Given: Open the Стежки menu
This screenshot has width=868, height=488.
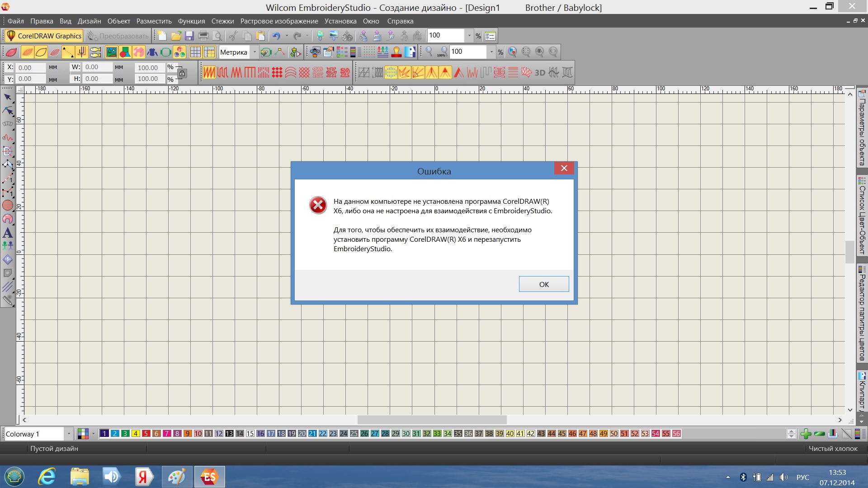Looking at the screenshot, I should pyautogui.click(x=222, y=21).
